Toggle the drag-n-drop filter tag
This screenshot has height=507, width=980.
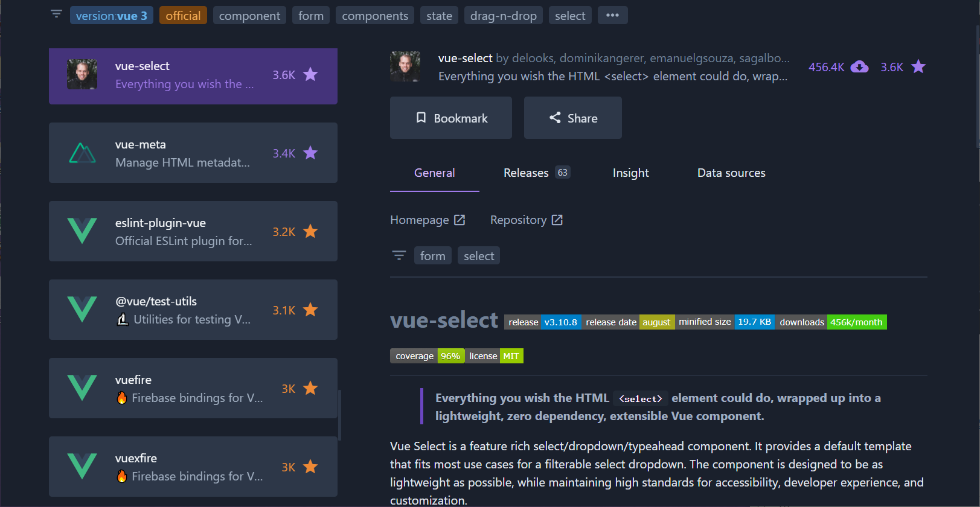pos(503,16)
